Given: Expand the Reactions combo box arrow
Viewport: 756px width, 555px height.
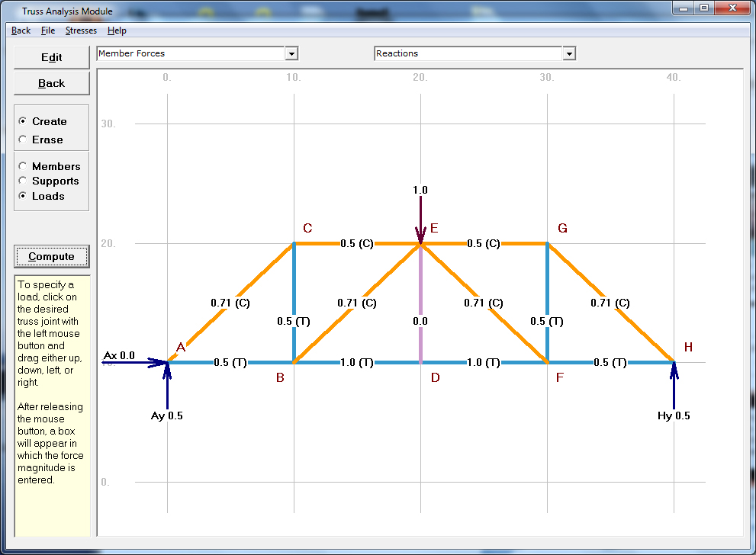Looking at the screenshot, I should (x=568, y=53).
